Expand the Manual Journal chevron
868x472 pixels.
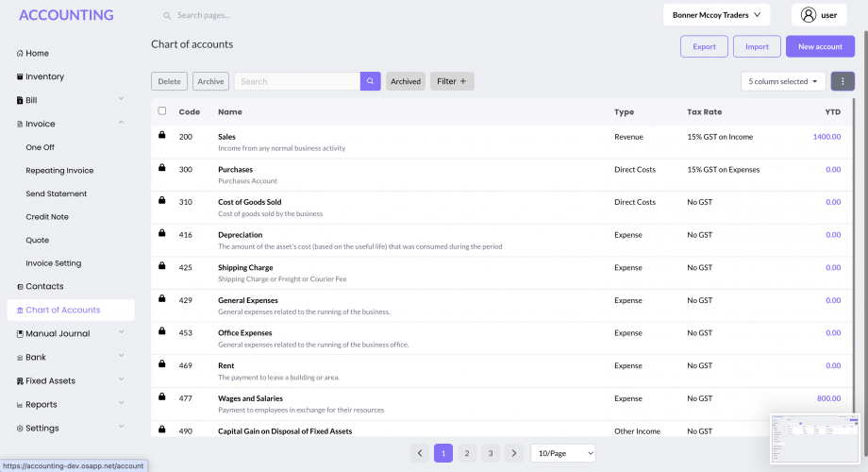coord(121,332)
